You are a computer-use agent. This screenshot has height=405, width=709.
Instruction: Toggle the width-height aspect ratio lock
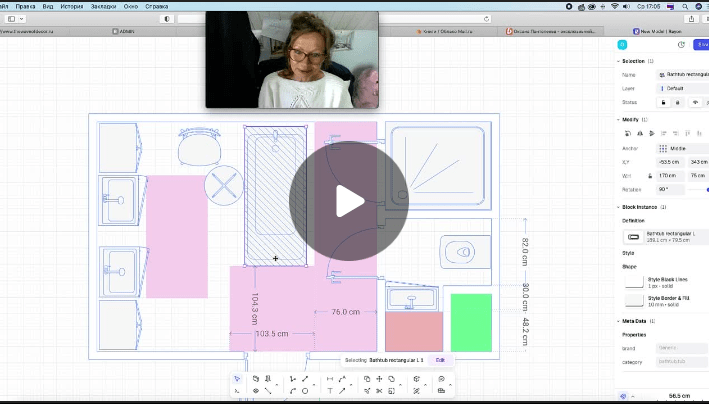click(x=649, y=175)
